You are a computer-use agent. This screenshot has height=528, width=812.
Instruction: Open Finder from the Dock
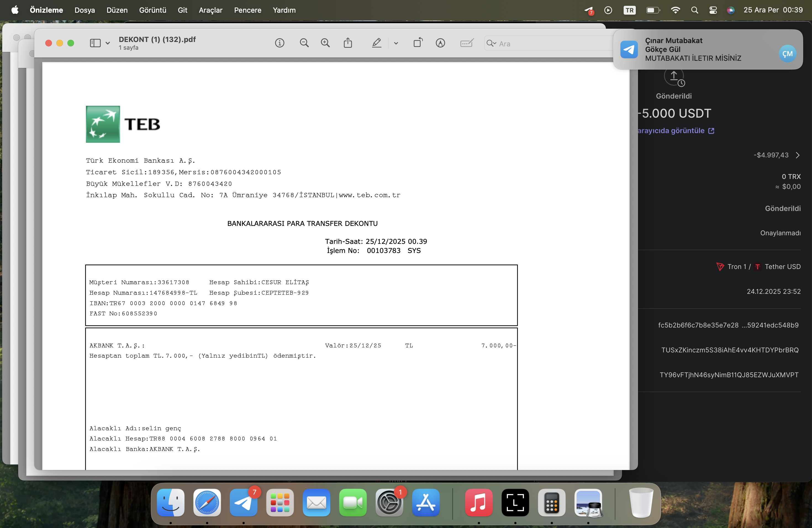171,503
